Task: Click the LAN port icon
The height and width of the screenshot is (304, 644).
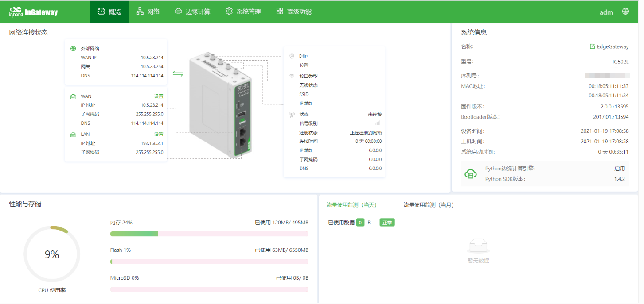Action: pos(73,135)
